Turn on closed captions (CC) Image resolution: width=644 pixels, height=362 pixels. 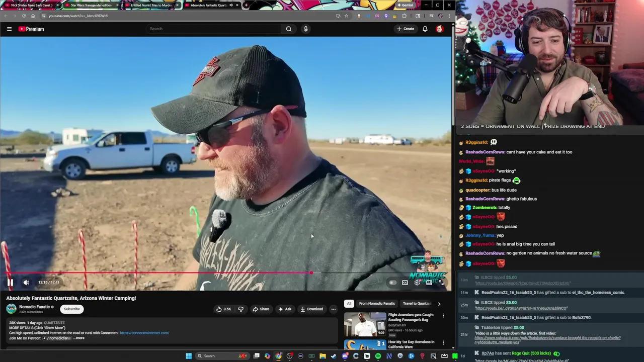coord(405,283)
